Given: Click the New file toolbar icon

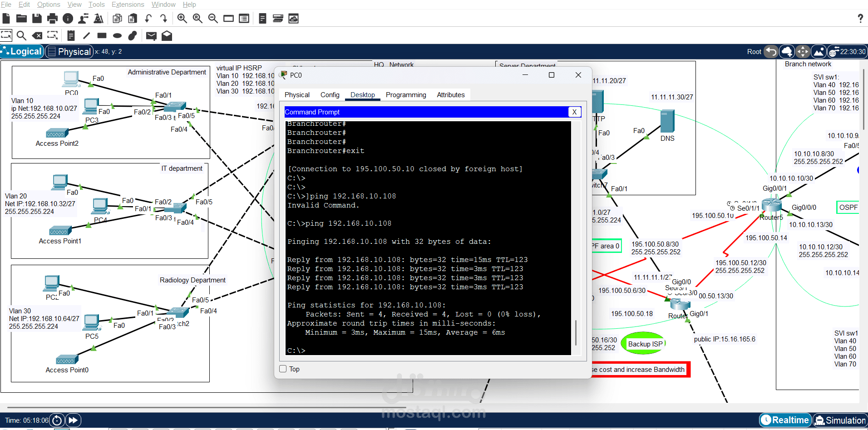Looking at the screenshot, I should pyautogui.click(x=6, y=19).
